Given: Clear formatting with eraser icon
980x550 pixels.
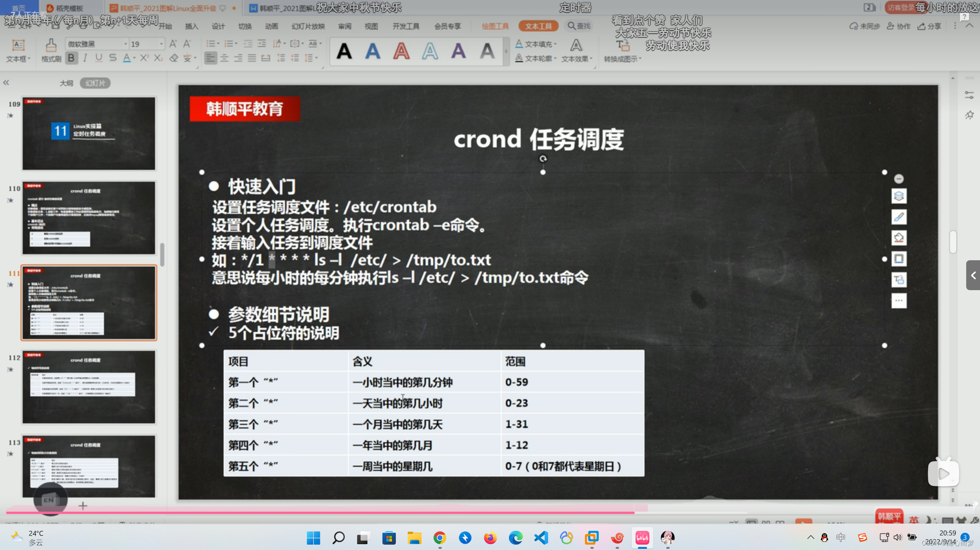Looking at the screenshot, I should point(174,58).
